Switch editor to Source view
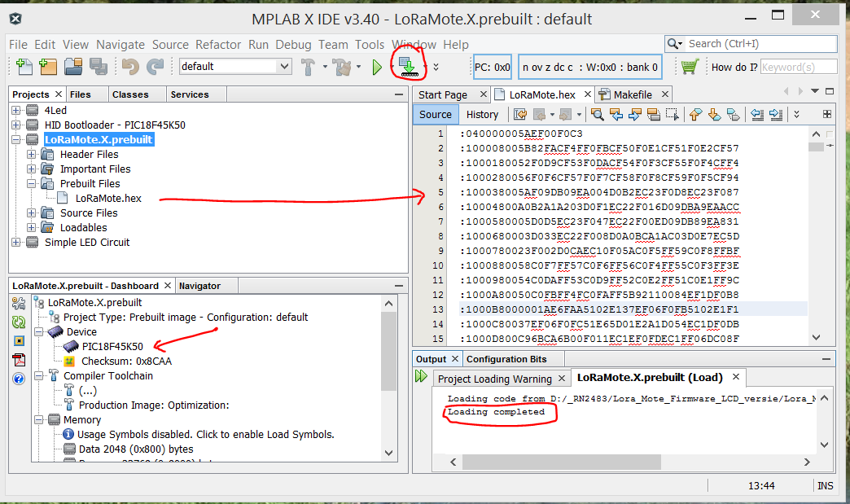This screenshot has height=504, width=850. (x=436, y=114)
